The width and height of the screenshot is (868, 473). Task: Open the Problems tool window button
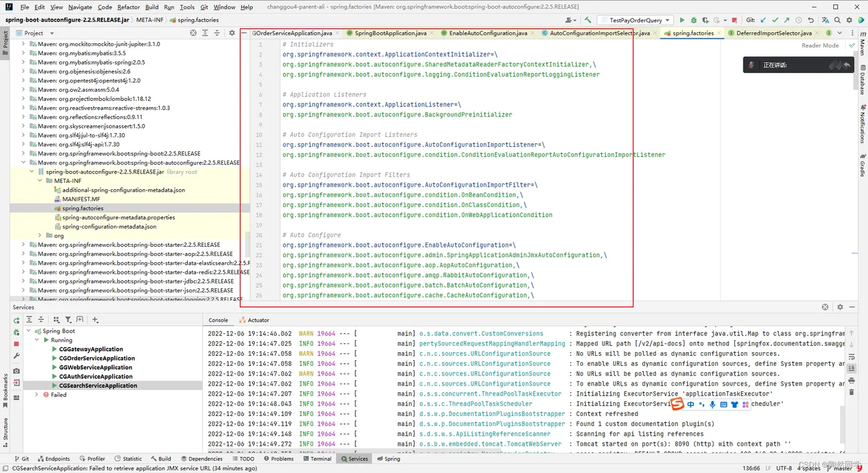278,459
